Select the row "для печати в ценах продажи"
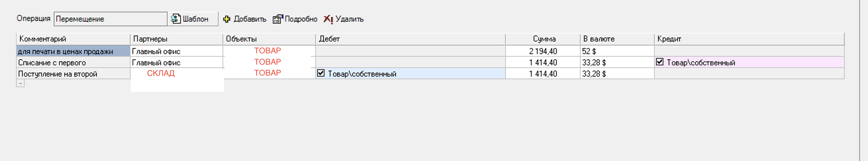The height and width of the screenshot is (161, 868). point(73,51)
